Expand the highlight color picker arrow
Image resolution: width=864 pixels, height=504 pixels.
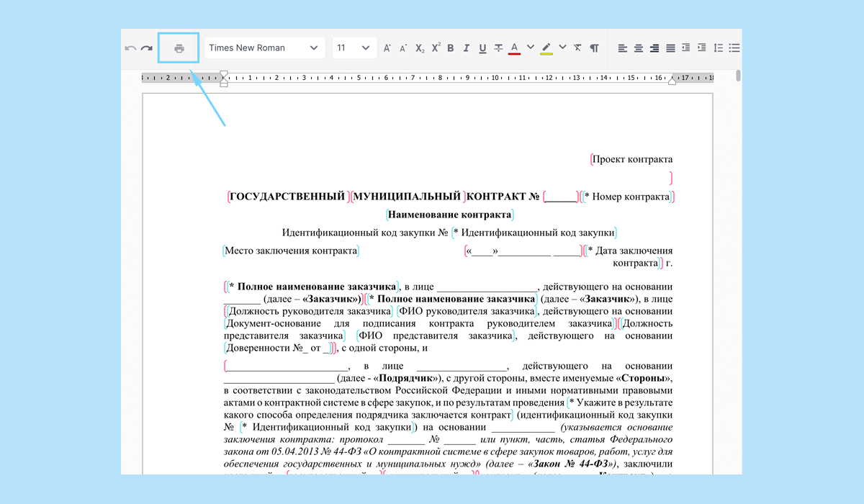click(x=562, y=48)
